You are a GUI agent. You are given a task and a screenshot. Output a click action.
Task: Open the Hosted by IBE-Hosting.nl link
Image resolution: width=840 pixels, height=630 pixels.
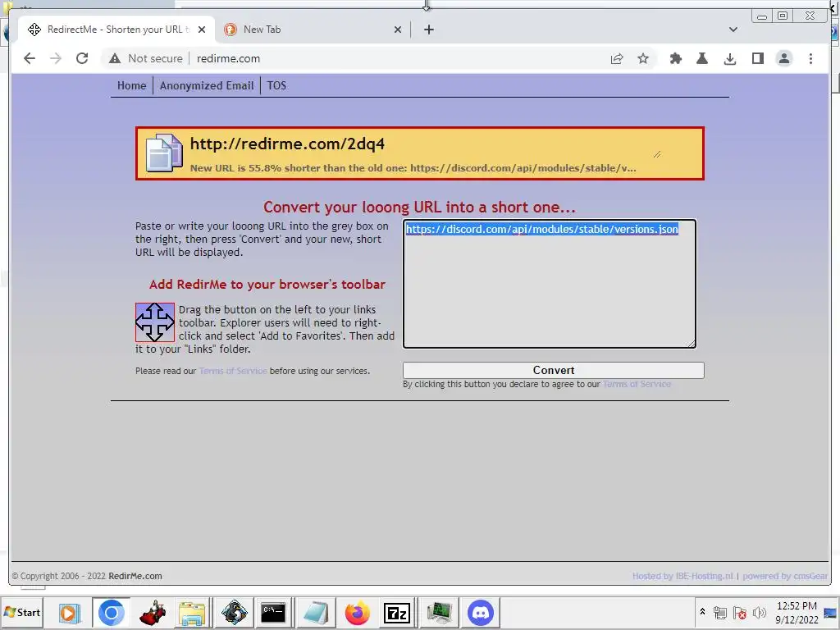(x=682, y=576)
